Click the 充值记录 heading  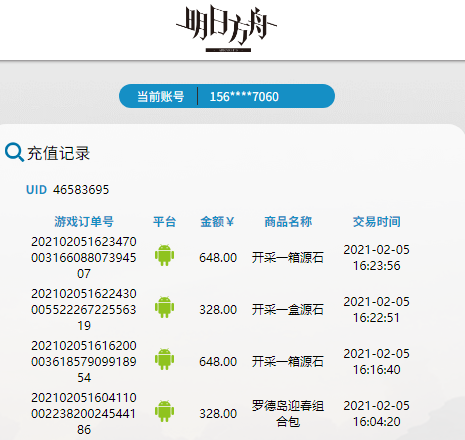[x=59, y=153]
